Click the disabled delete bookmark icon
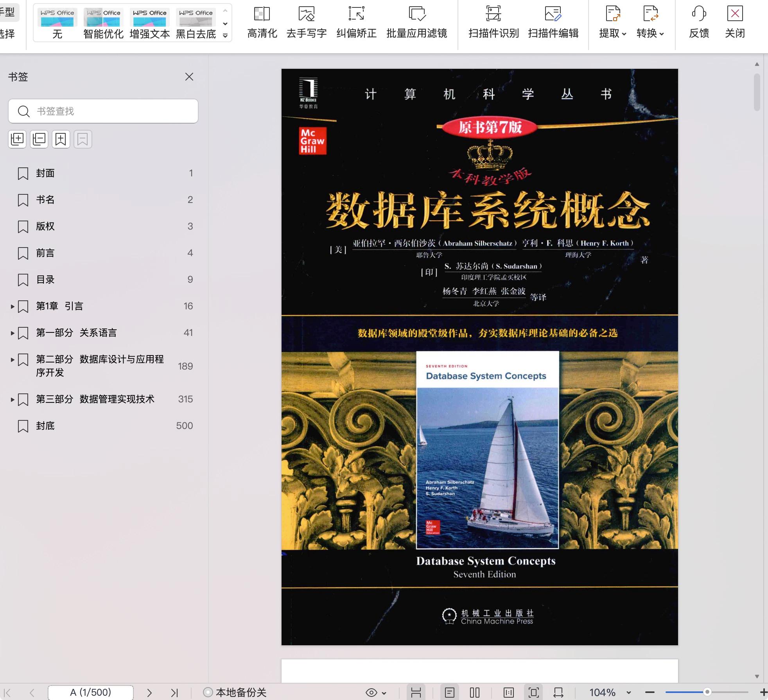768x700 pixels. coord(83,139)
